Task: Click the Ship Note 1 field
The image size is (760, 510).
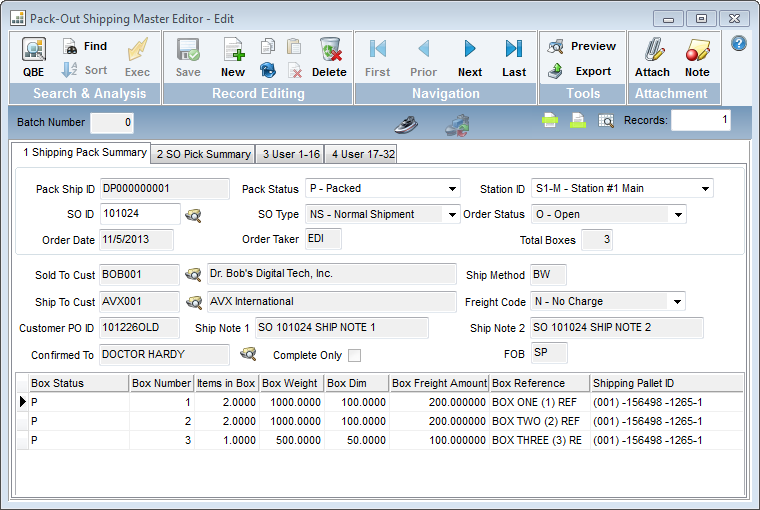Action: (x=342, y=328)
